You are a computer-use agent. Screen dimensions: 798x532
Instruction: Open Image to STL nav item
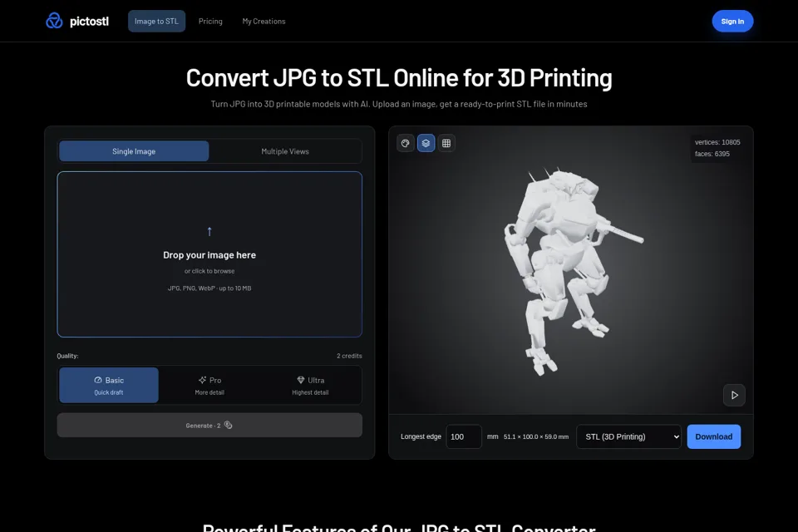coord(157,22)
